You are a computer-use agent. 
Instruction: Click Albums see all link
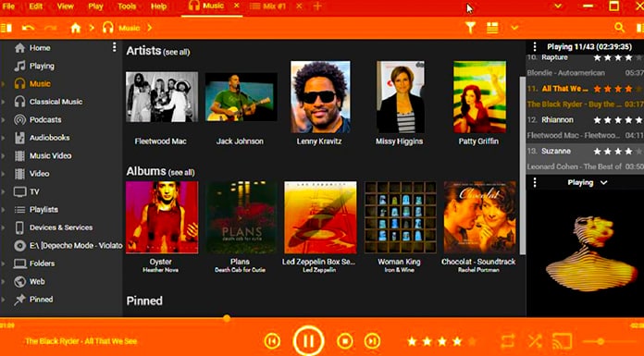[x=181, y=173]
